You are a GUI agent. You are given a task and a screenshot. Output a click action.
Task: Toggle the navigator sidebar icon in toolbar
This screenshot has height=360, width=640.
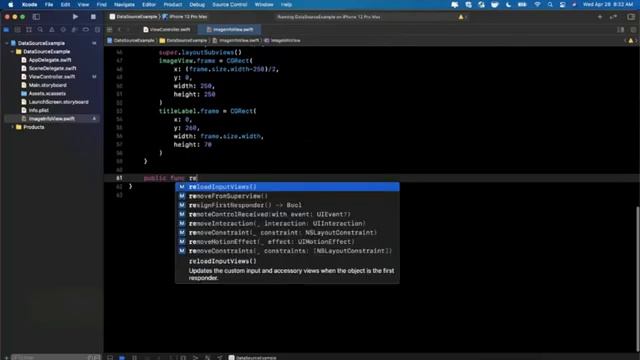click(36, 17)
